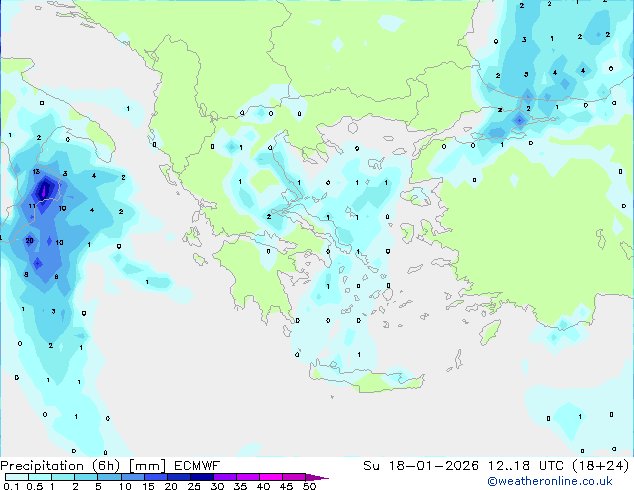The height and width of the screenshot is (490, 634).
Task: Click the '25' legend scale label
Action: point(194,486)
